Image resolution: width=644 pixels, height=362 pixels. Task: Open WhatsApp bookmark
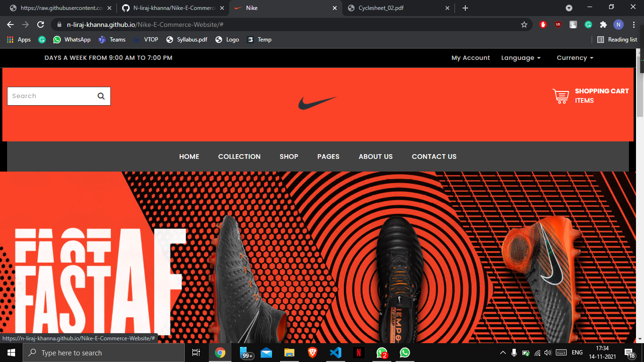[x=72, y=40]
